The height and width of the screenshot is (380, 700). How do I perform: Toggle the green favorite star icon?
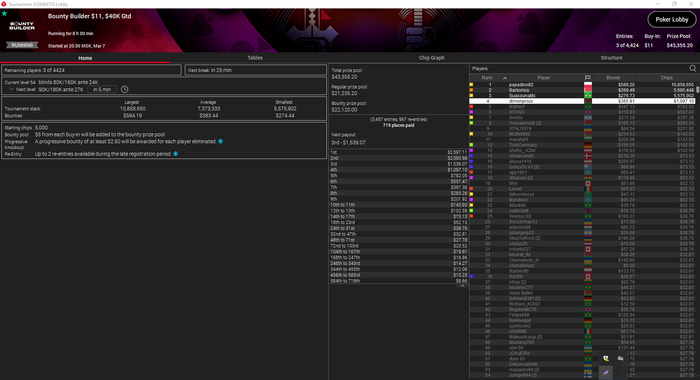click(4, 14)
